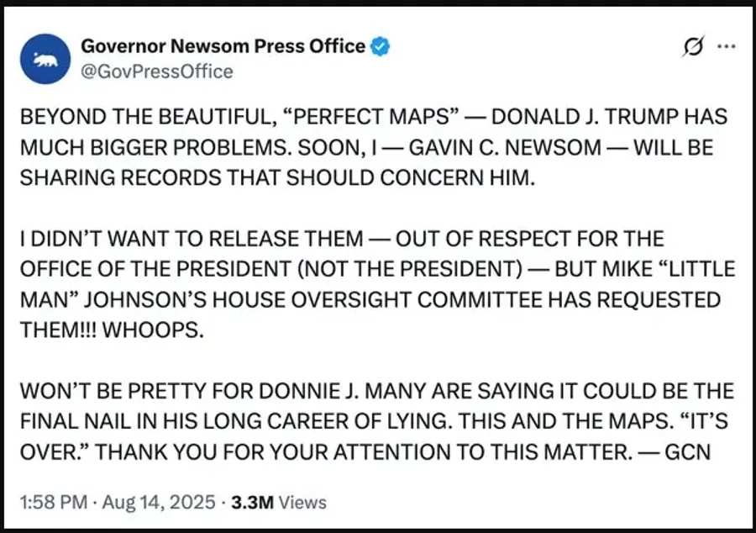
Task: Click the words GAVIN C. NEWSOM
Action: point(505,148)
